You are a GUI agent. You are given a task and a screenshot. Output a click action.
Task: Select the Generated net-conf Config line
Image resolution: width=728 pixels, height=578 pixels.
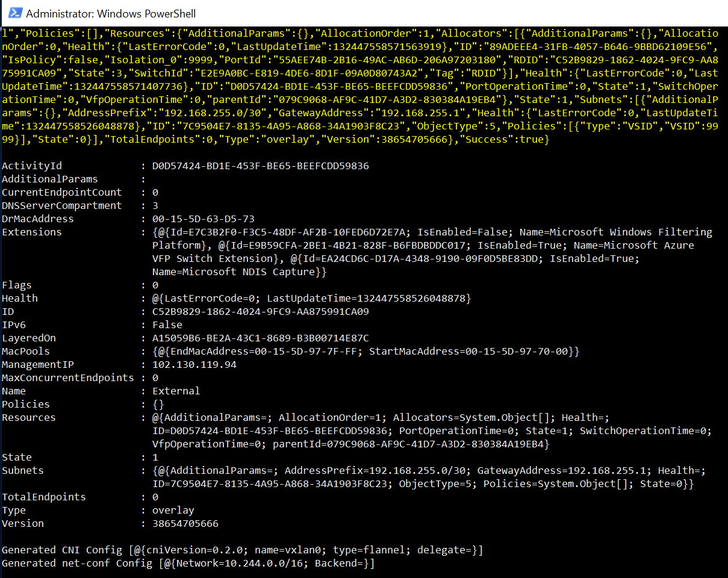point(187,563)
